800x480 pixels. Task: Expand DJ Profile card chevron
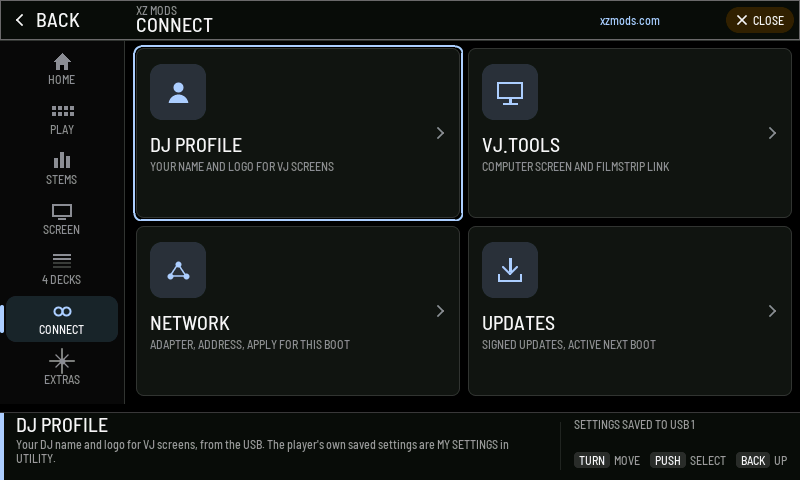[x=440, y=133]
